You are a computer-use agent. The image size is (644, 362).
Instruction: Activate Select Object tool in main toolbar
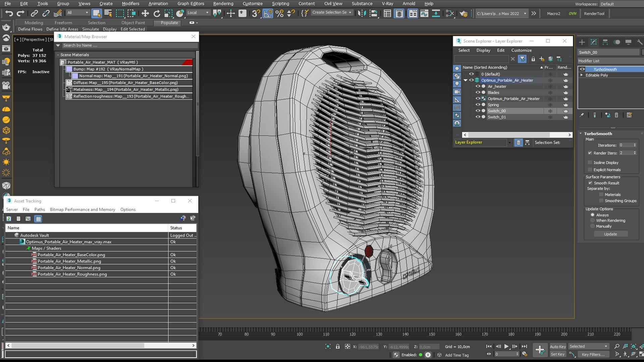tap(97, 13)
